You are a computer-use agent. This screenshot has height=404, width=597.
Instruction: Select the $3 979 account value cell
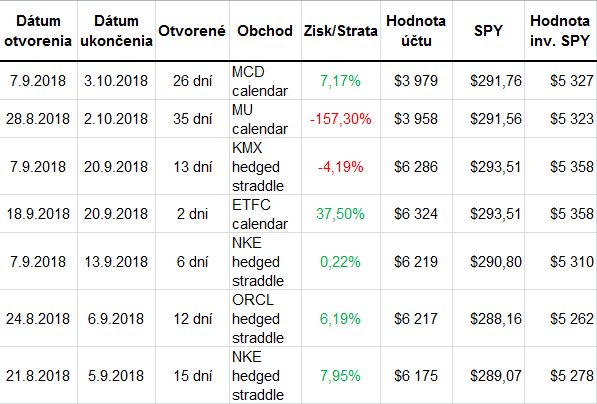click(416, 81)
